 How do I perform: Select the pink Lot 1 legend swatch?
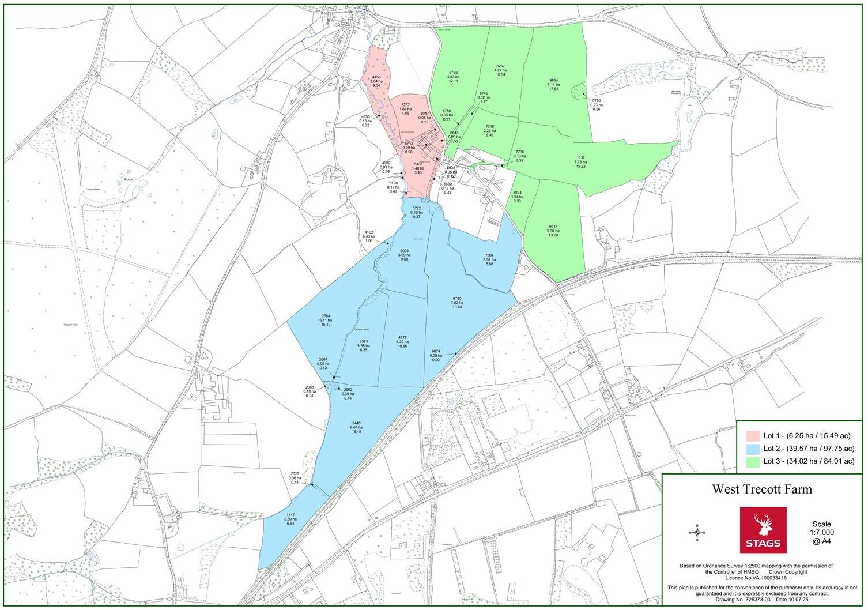(752, 436)
